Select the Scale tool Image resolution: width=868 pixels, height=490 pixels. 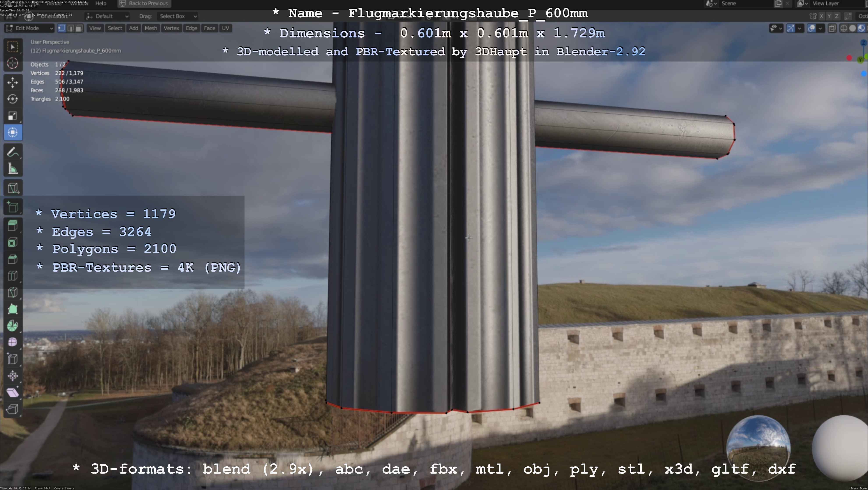click(13, 116)
